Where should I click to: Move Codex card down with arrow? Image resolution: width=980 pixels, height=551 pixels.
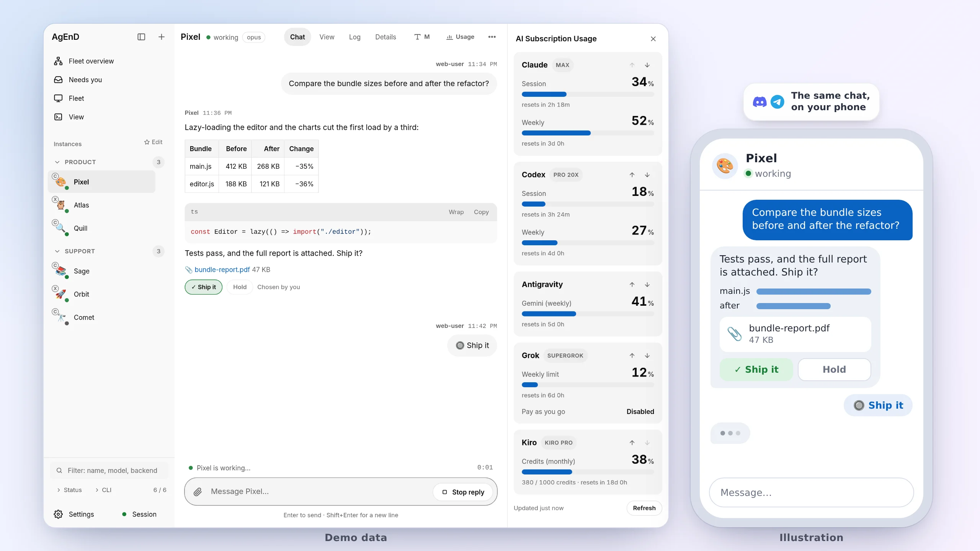(x=647, y=175)
